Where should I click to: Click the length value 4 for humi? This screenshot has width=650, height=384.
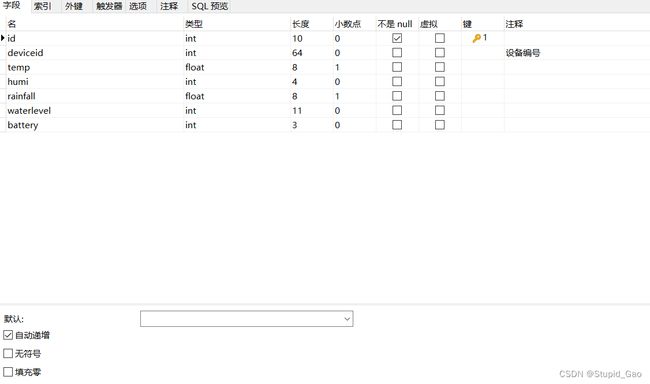click(x=312, y=81)
